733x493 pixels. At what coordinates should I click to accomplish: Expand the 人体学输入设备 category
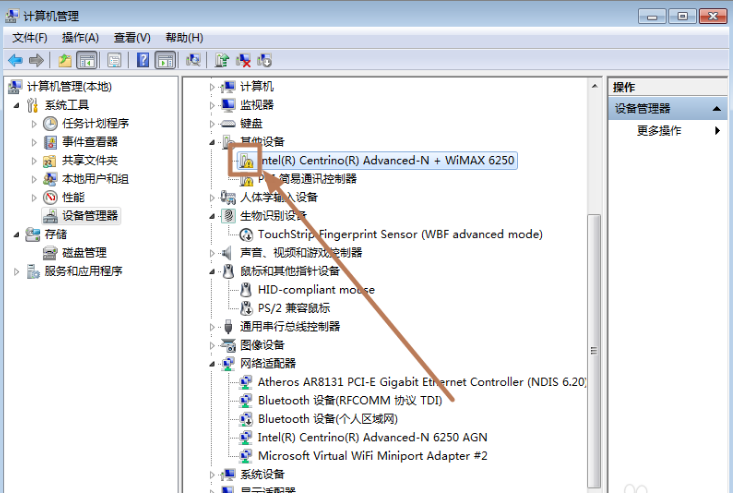212,198
